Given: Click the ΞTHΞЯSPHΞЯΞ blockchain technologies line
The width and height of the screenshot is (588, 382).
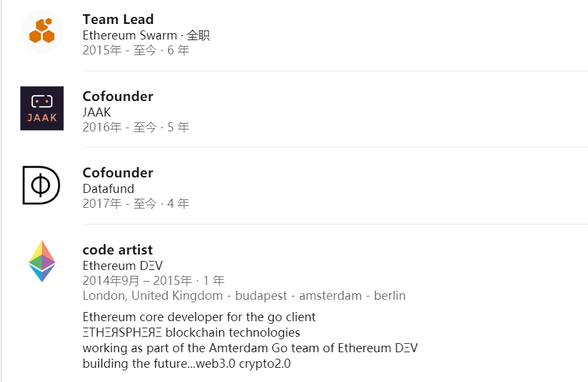Looking at the screenshot, I should (191, 333).
